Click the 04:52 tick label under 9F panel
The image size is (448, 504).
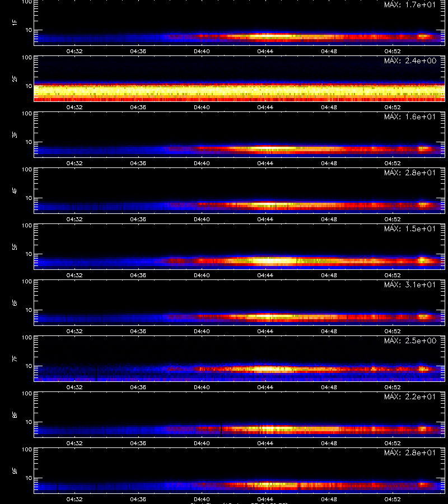(393, 499)
